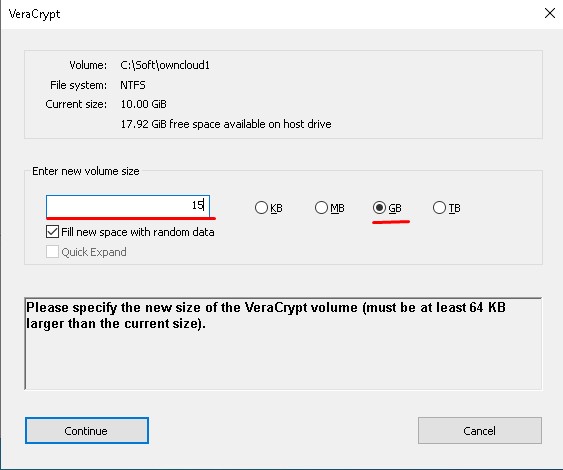Image resolution: width=563 pixels, height=470 pixels.
Task: Click the VeraCrypt title bar text
Action: pyautogui.click(x=34, y=14)
